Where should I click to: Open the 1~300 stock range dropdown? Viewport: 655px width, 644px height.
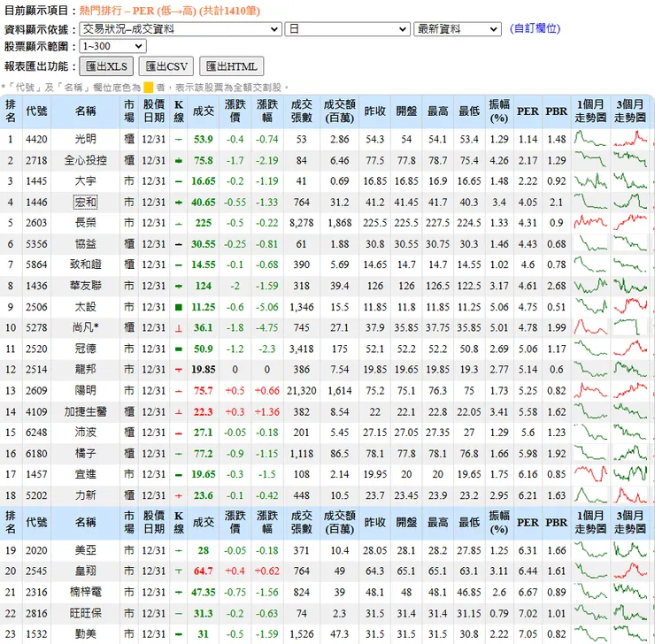[112, 46]
